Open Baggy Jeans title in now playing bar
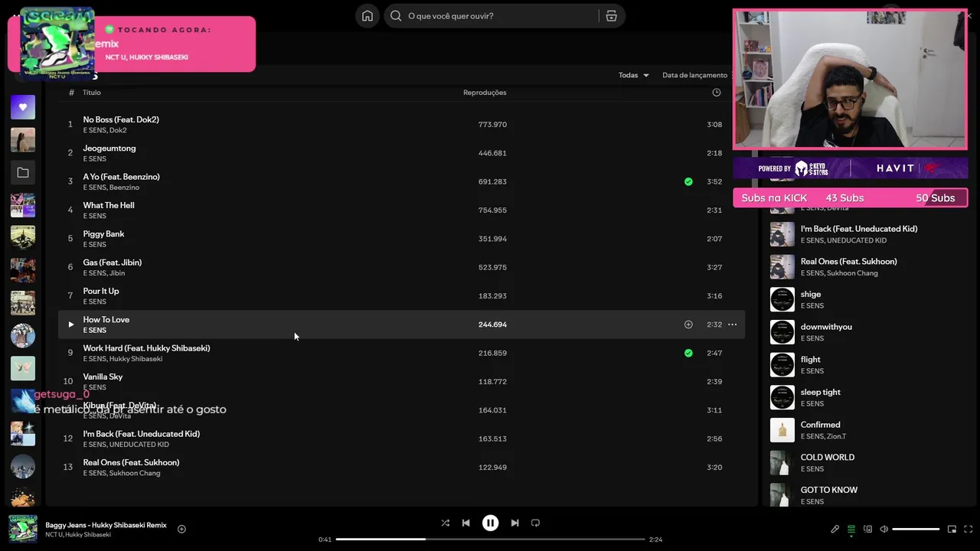This screenshot has width=980, height=551. click(x=106, y=525)
